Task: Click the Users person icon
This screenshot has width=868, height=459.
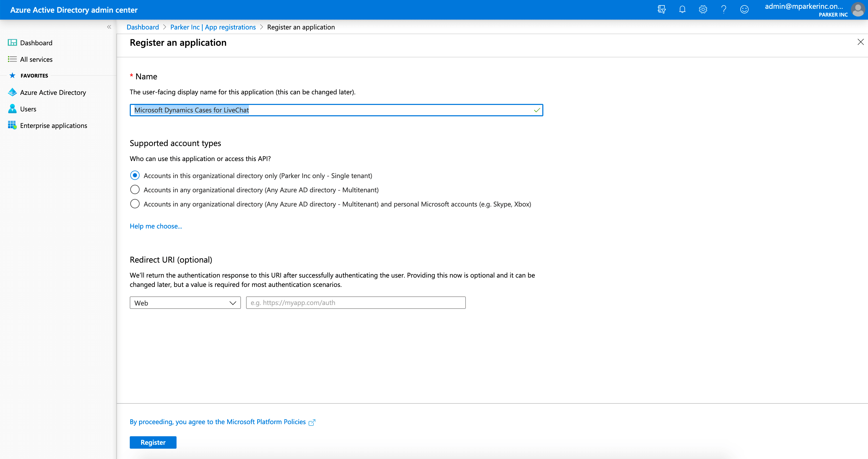Action: click(x=12, y=109)
